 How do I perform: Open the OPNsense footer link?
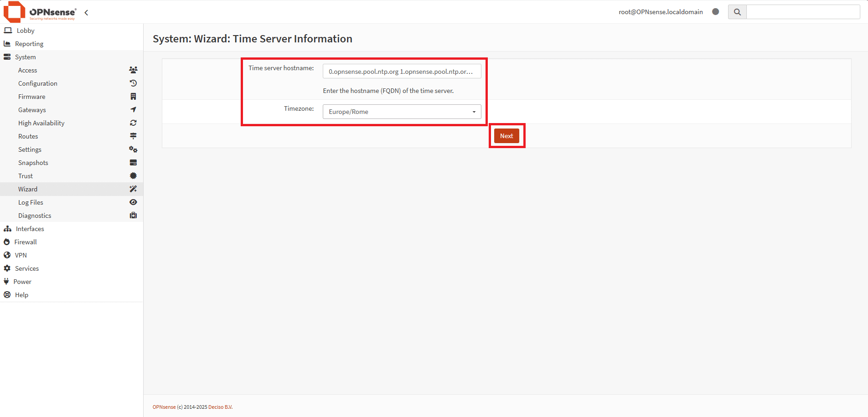click(164, 407)
